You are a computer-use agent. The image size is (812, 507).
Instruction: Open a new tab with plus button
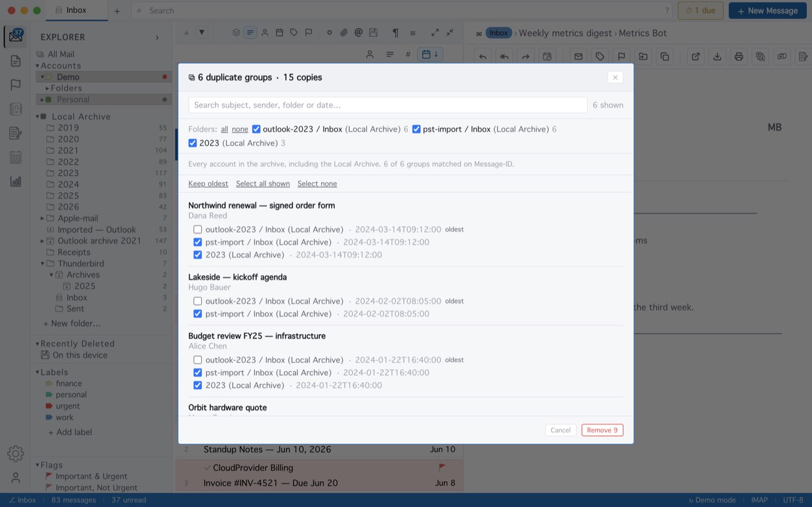coord(117,11)
